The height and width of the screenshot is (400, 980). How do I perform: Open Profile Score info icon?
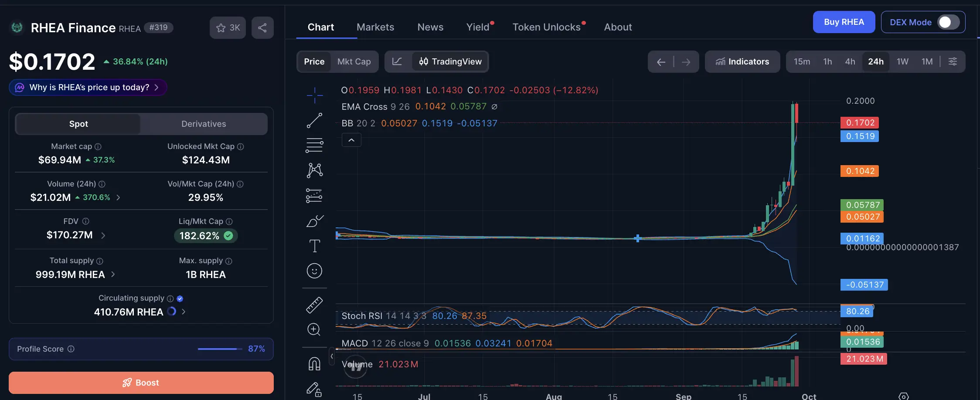tap(71, 349)
